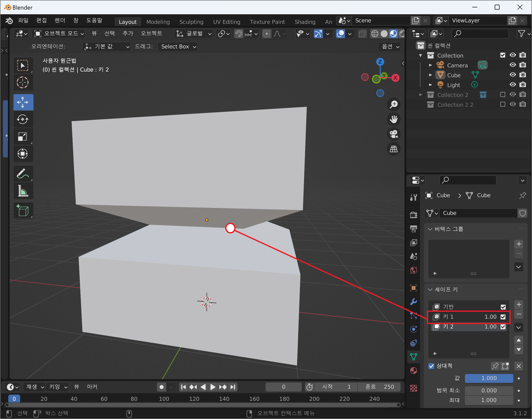Viewport: 532px width, 419px height.
Task: Open the Material properties tab
Action: [x=414, y=371]
